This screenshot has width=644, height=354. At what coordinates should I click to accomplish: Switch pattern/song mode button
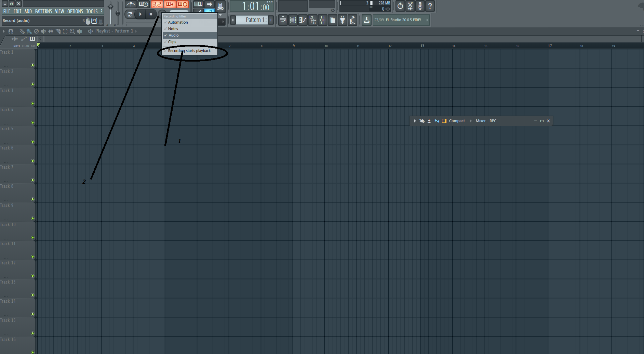point(130,14)
